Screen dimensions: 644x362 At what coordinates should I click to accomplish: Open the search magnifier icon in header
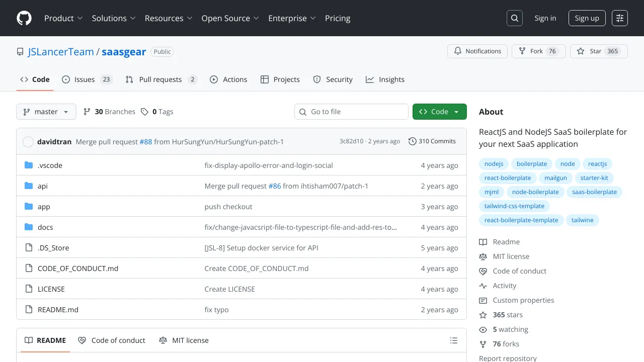tap(515, 18)
